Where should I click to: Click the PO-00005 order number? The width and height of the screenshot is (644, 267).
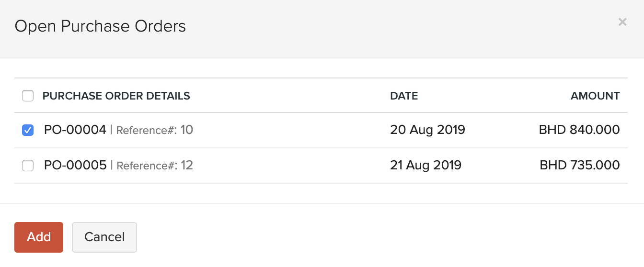click(x=75, y=165)
